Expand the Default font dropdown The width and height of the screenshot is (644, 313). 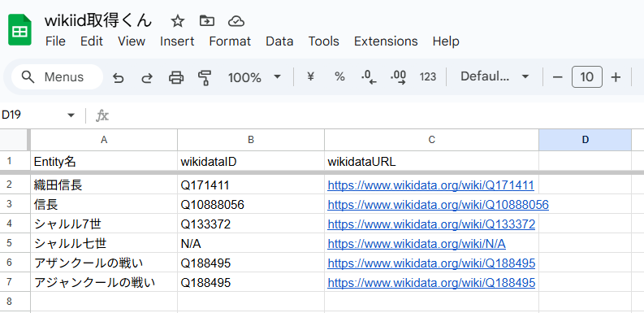(495, 76)
